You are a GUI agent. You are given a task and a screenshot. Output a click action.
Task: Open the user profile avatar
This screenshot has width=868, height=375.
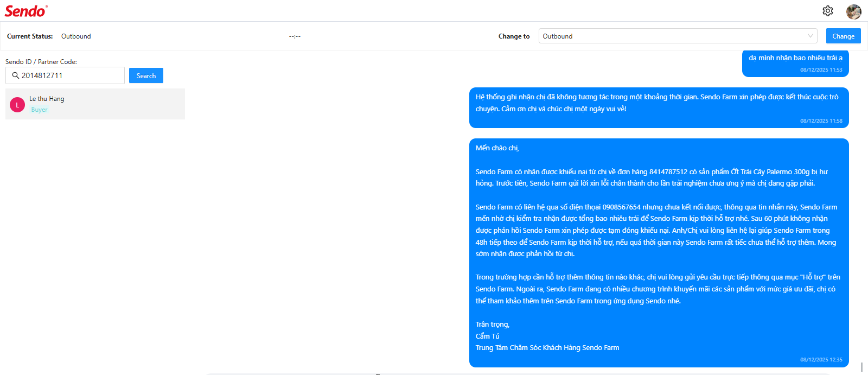(853, 11)
